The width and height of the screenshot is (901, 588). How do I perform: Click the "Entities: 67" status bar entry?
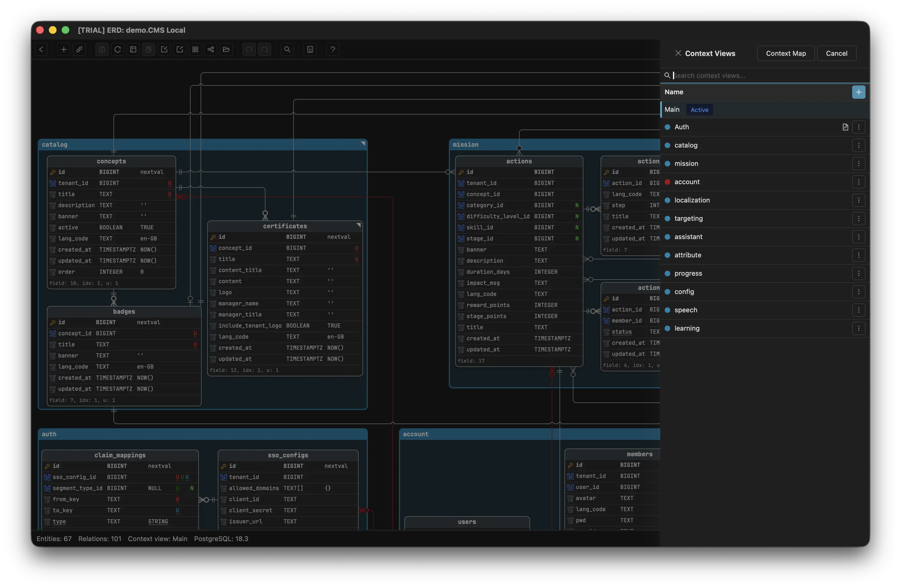pyautogui.click(x=54, y=539)
